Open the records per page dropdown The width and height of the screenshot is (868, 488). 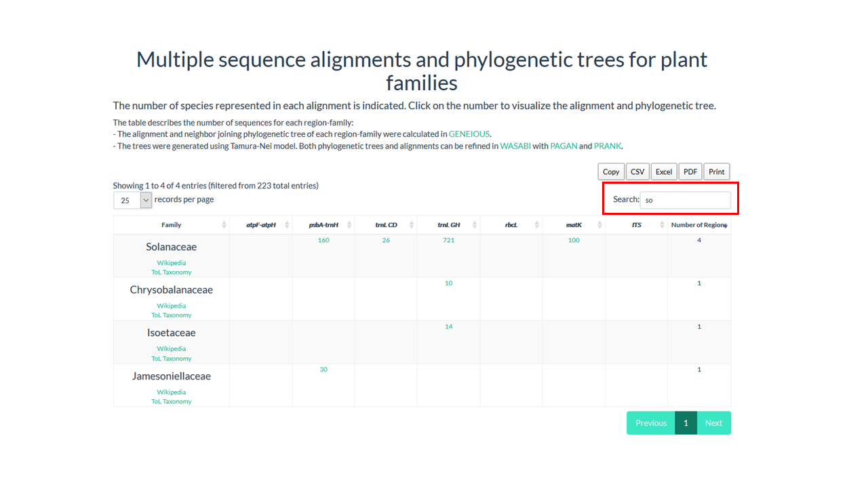[x=133, y=200]
